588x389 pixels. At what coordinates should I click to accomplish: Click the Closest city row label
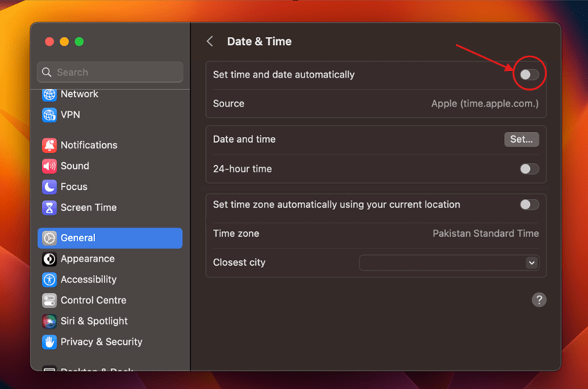[x=239, y=263]
